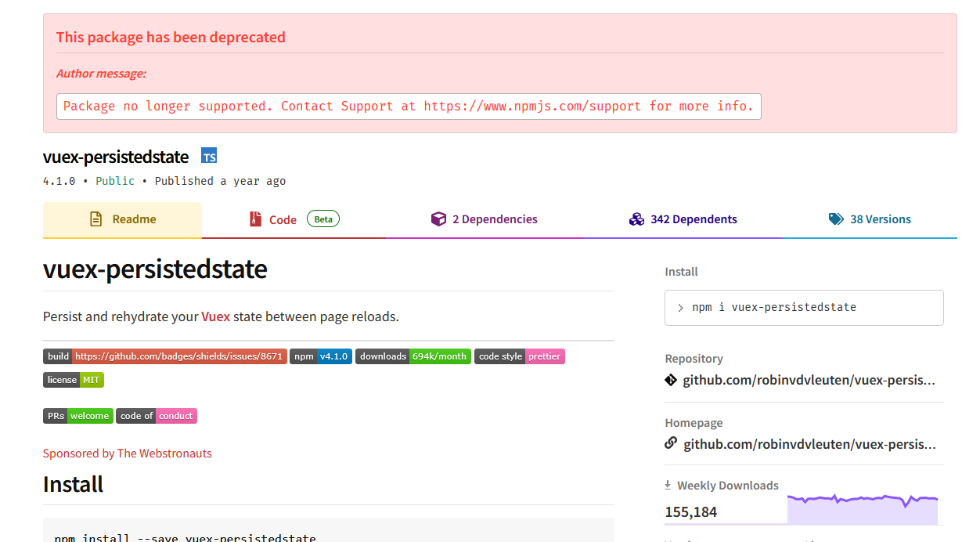Click the TypeScript TS badge icon
Screen dimensions: 980x542
click(209, 156)
